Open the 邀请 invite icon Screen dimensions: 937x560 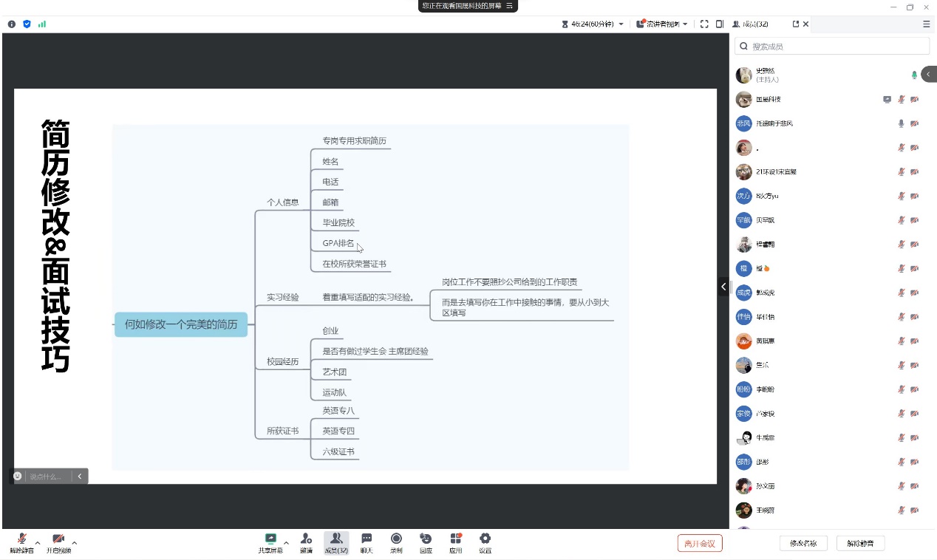coord(306,542)
